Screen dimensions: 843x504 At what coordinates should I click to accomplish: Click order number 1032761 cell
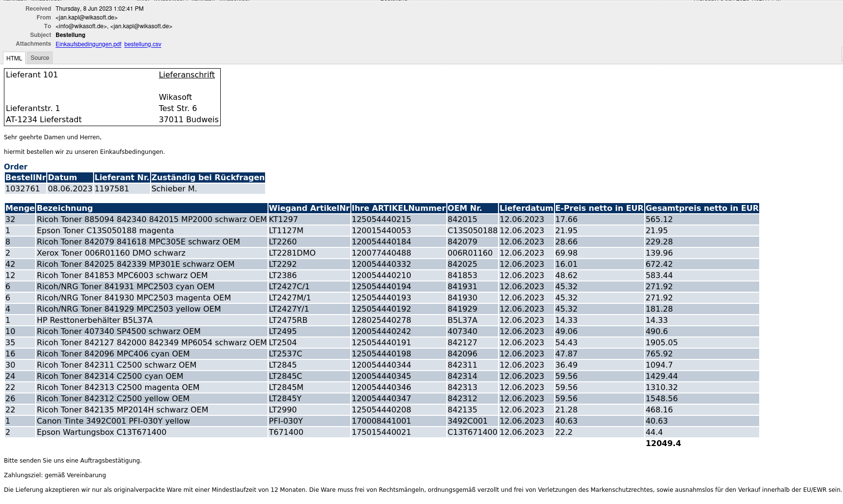pyautogui.click(x=23, y=189)
